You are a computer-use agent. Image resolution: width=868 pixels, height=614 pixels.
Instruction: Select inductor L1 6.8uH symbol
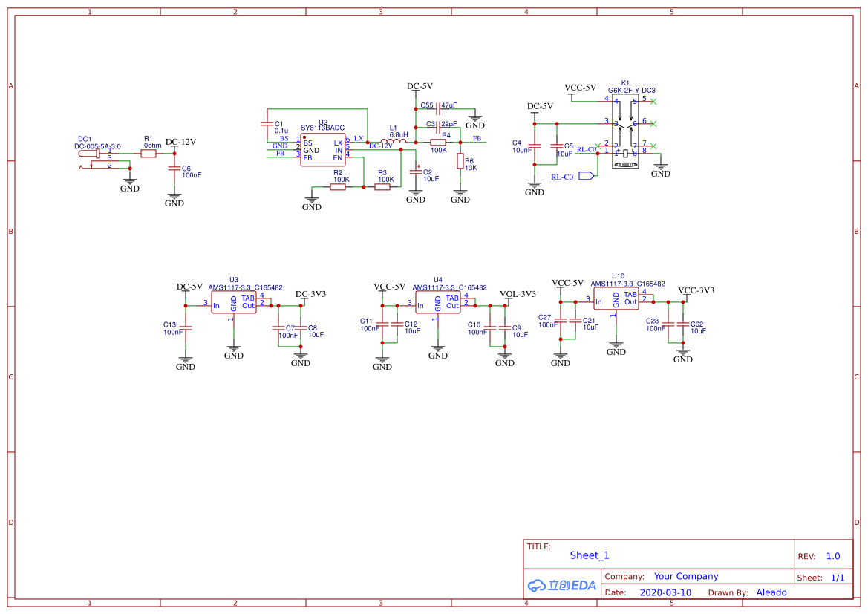[x=394, y=141]
